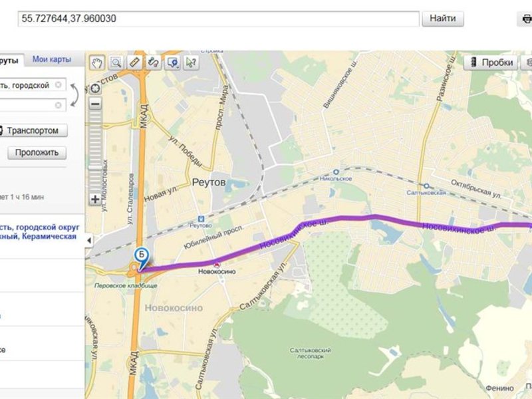Select the zoom-to-area magnifier tool
The width and height of the screenshot is (532, 399).
click(116, 63)
